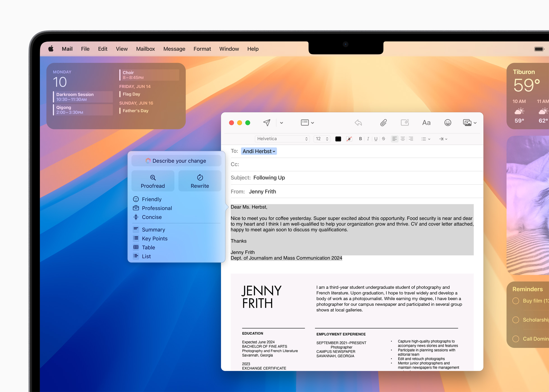Click the Send message arrow icon

(x=266, y=123)
